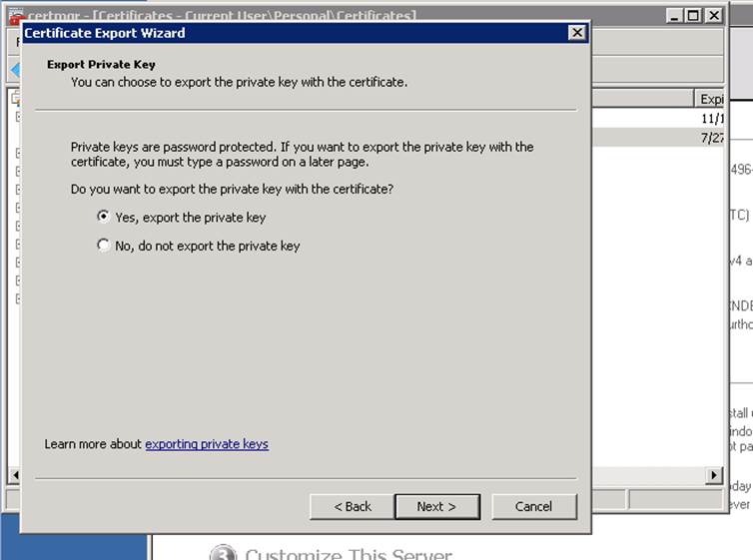Screen dimensions: 753x560
Task: Click the certmgr application icon in title bar
Action: (x=16, y=16)
